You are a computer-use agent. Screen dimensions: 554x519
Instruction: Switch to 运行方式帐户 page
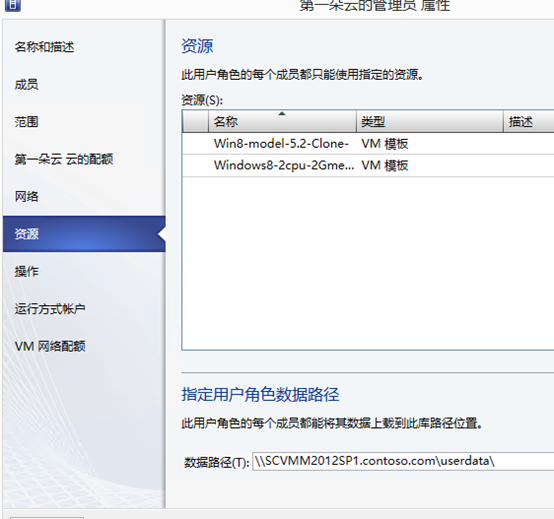(x=50, y=309)
